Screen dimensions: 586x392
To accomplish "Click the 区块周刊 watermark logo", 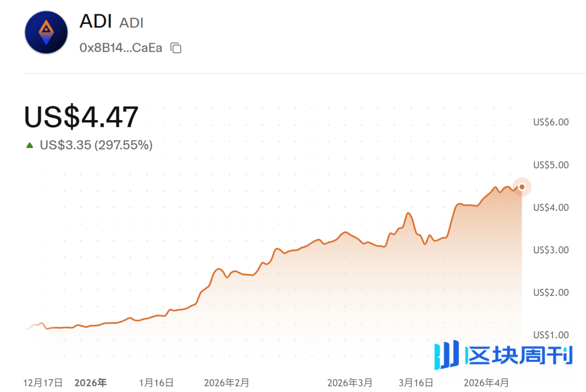I will pos(503,355).
